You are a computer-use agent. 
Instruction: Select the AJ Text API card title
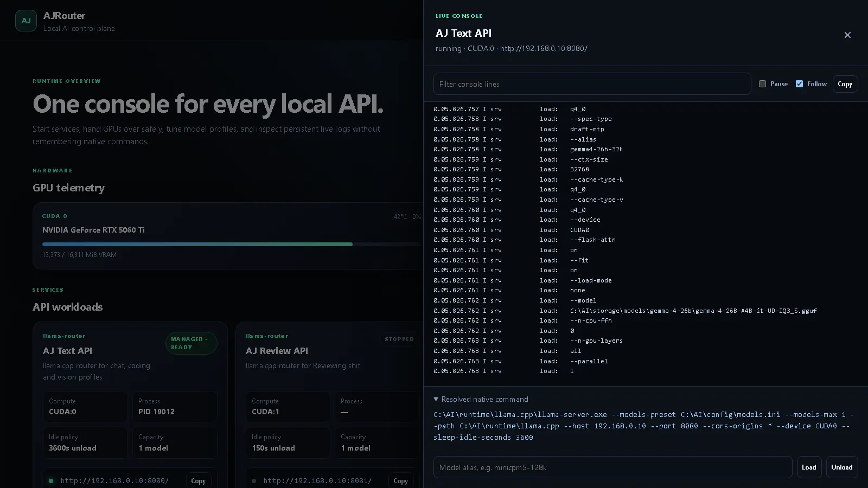(x=67, y=351)
